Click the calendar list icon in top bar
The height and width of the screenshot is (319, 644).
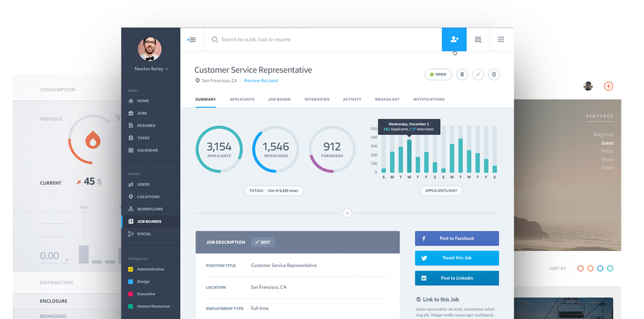[478, 40]
